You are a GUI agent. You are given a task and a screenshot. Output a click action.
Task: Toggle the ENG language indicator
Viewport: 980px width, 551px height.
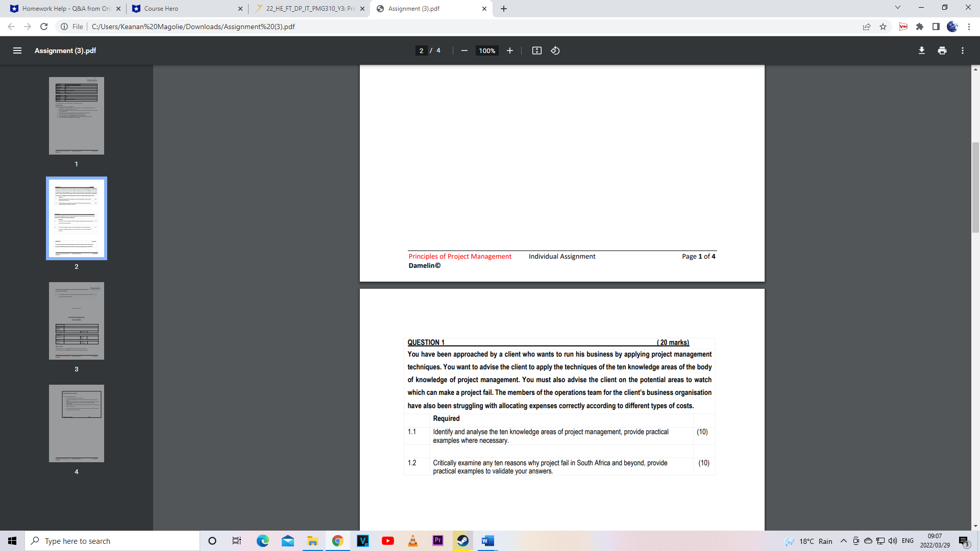pos(908,541)
